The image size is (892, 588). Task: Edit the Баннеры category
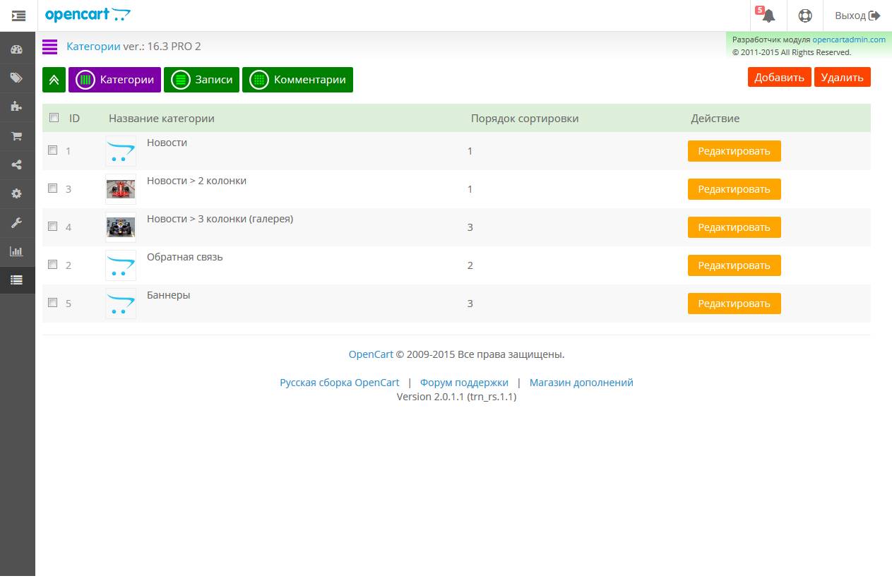click(x=734, y=304)
